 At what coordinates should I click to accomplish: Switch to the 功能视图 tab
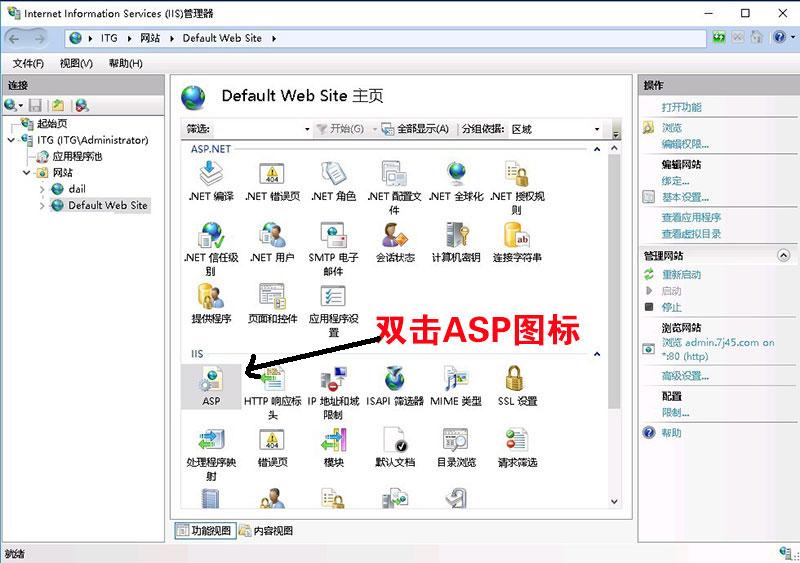point(205,531)
